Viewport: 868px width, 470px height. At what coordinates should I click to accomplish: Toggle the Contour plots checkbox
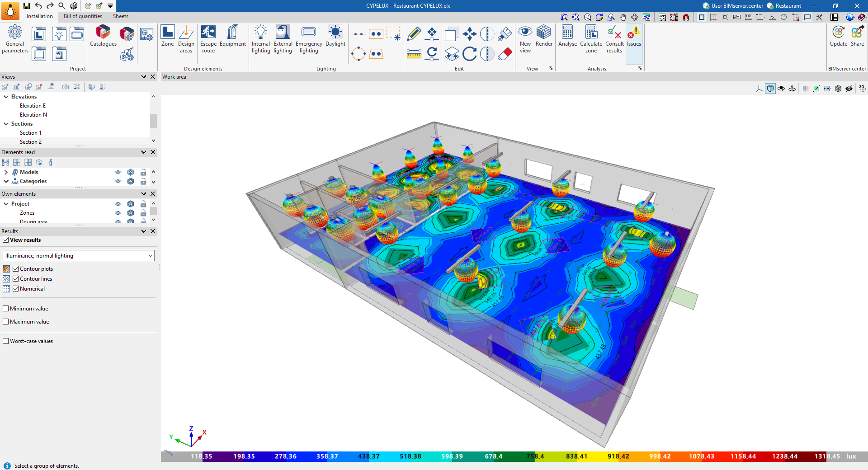coord(16,268)
